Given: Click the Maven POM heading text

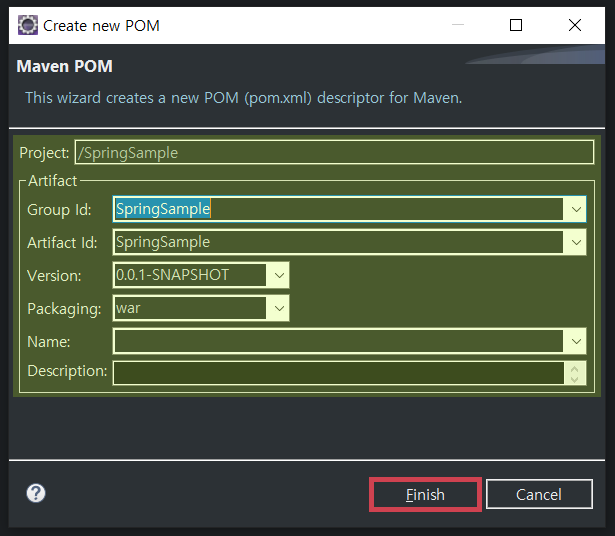Looking at the screenshot, I should [x=65, y=66].
